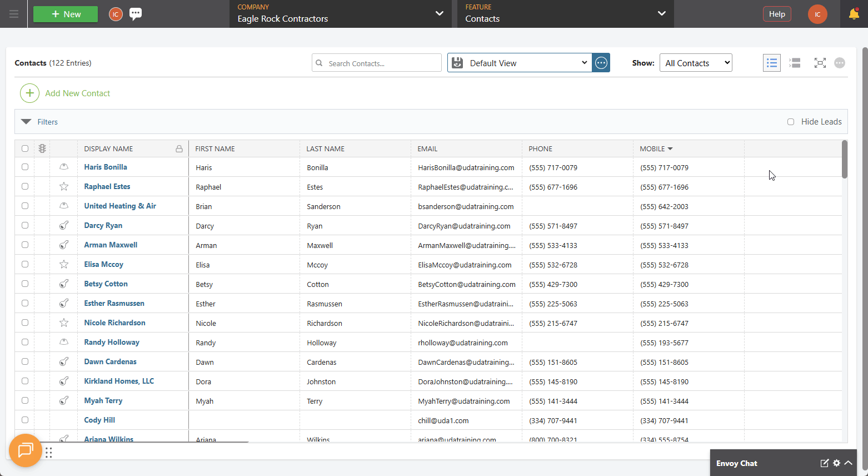Open the Myah Terry contact link

click(103, 400)
